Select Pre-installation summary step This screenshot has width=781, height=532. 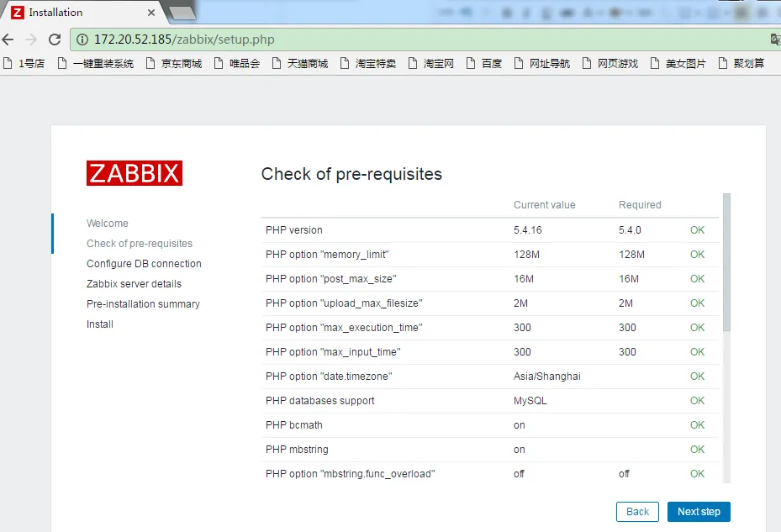coord(143,304)
